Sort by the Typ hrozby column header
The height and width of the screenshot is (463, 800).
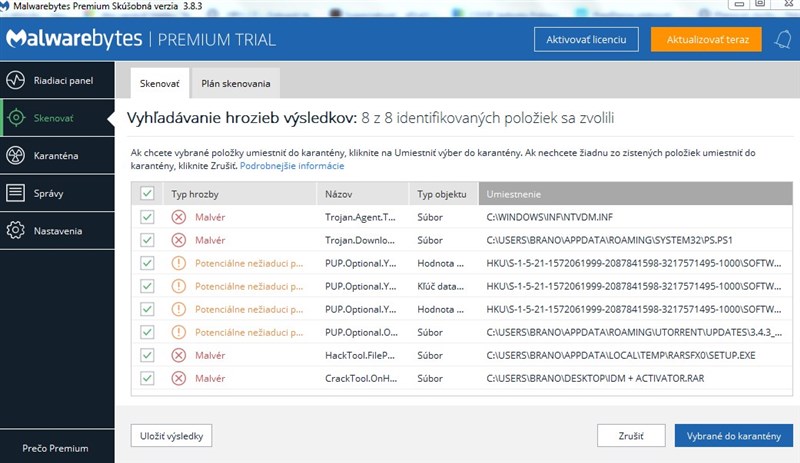(240, 194)
